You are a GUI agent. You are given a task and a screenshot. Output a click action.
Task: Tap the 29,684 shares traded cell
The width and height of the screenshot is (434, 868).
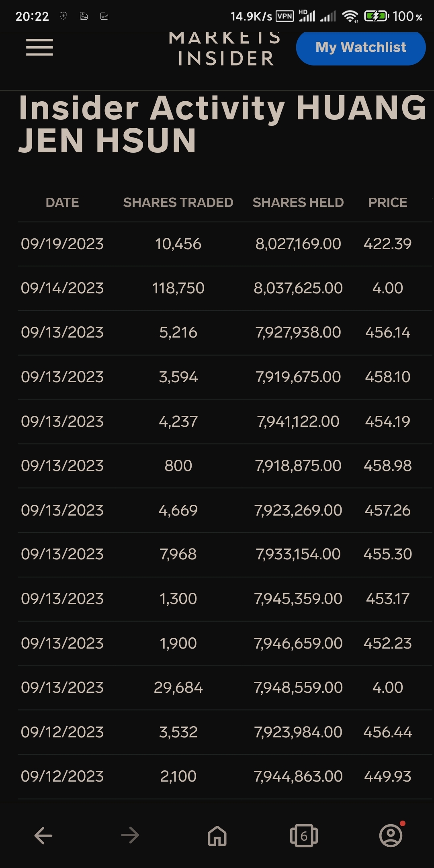point(178,688)
